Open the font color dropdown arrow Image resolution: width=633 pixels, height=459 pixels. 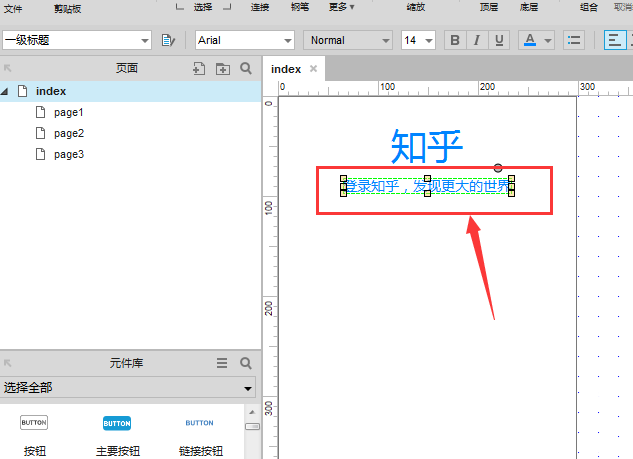548,40
